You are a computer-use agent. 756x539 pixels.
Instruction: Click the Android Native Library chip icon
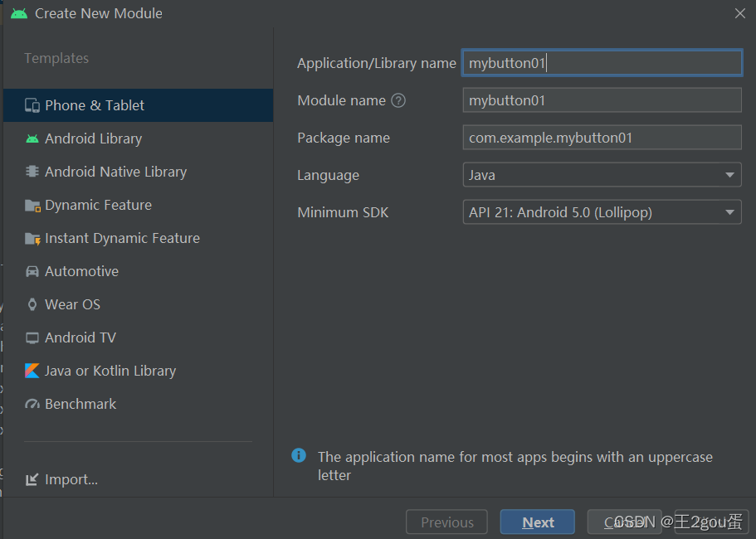point(32,172)
